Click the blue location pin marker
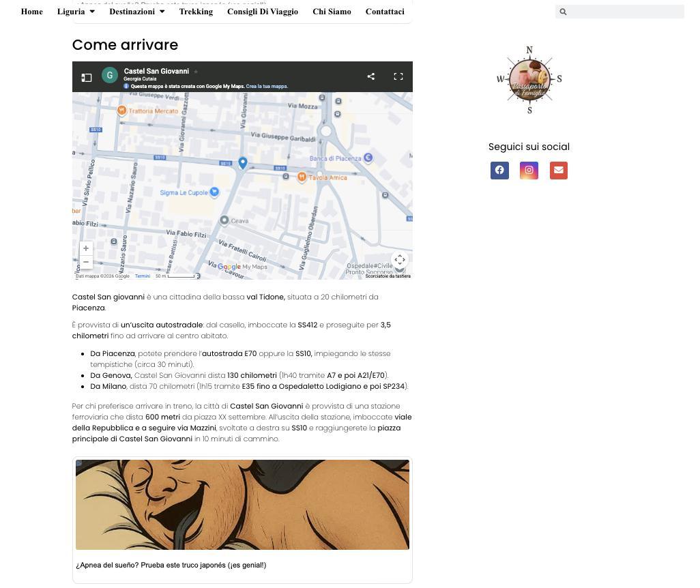The image size is (700, 588). 242,163
